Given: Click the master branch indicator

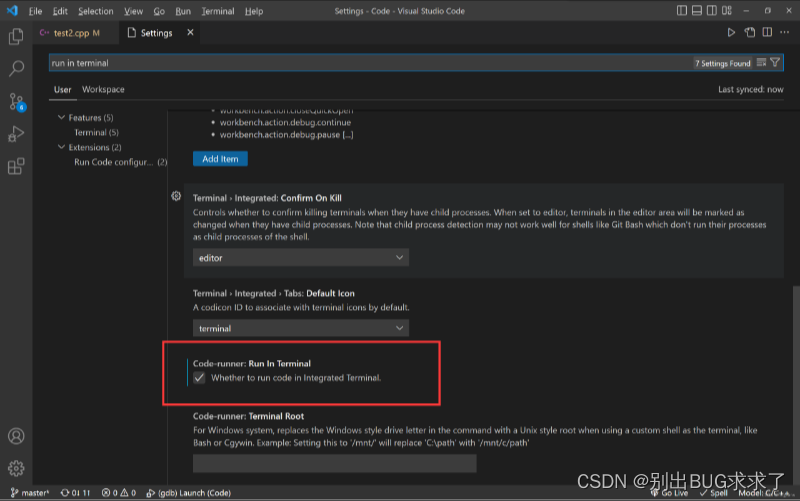Looking at the screenshot, I should [30, 493].
